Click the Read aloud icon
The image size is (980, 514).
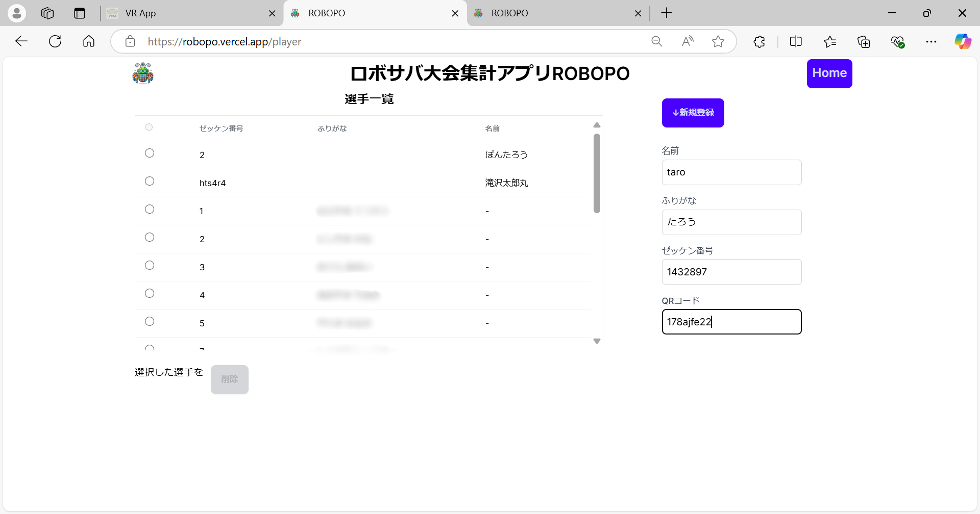(x=688, y=42)
